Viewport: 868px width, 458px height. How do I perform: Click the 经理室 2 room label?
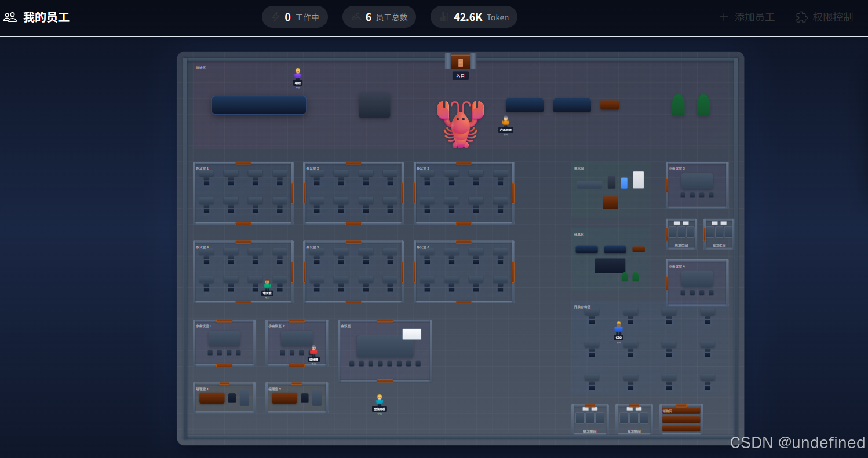click(x=275, y=389)
